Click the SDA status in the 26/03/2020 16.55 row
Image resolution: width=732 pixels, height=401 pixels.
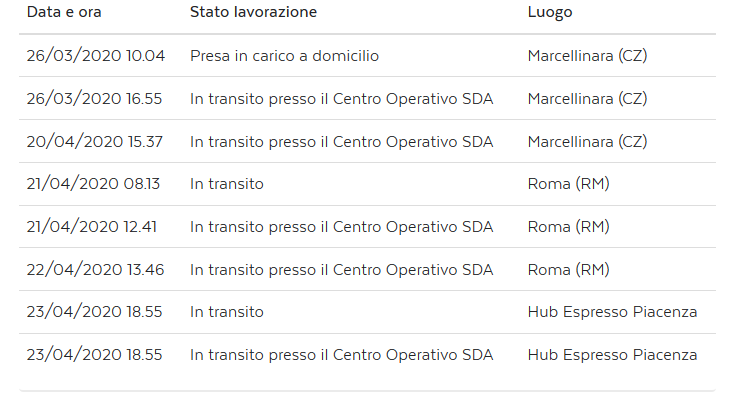click(x=341, y=99)
